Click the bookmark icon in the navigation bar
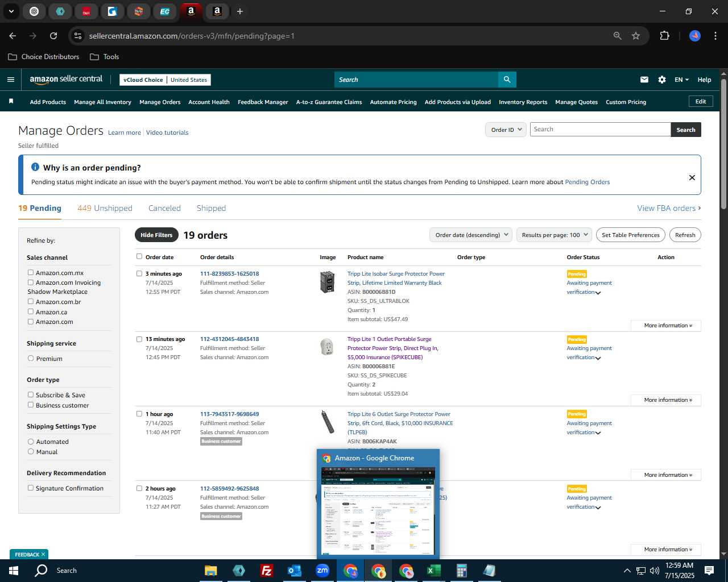Image resolution: width=728 pixels, height=582 pixels. click(11, 101)
